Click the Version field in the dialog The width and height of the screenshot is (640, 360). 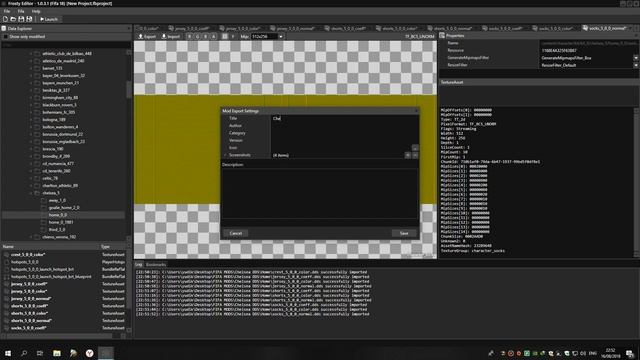pyautogui.click(x=345, y=140)
